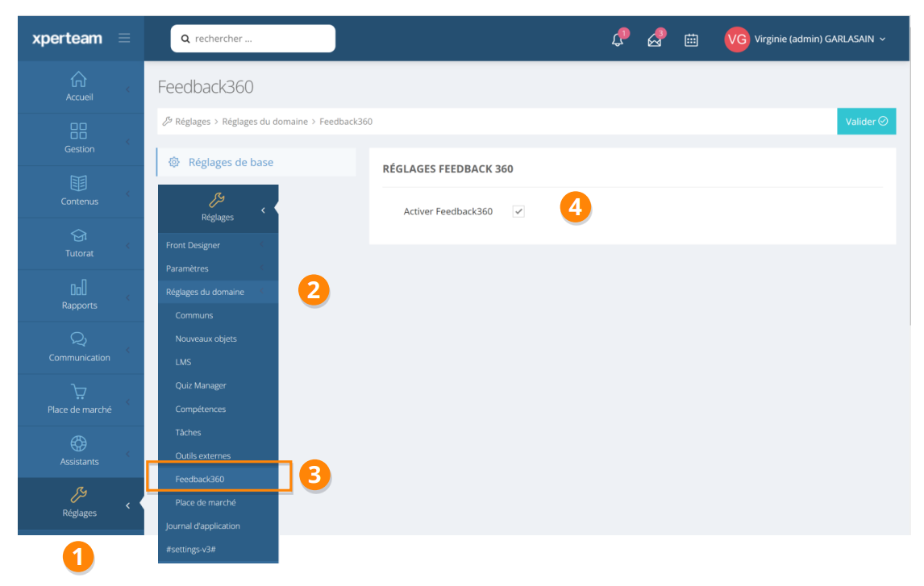Viewport: 924px width, 586px height.
Task: Click the rechercher search field
Action: coord(253,39)
